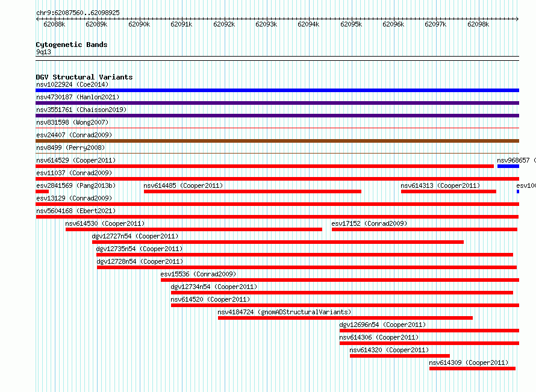Open the nsv8499 (Perry2008) label
The height and width of the screenshot is (392, 536).
70,148
